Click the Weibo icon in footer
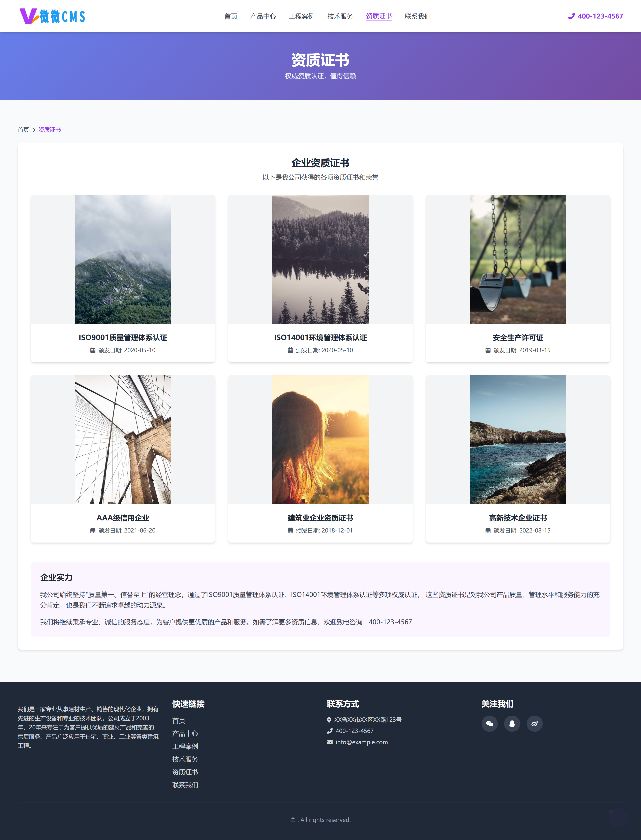This screenshot has height=840, width=641. [x=535, y=723]
